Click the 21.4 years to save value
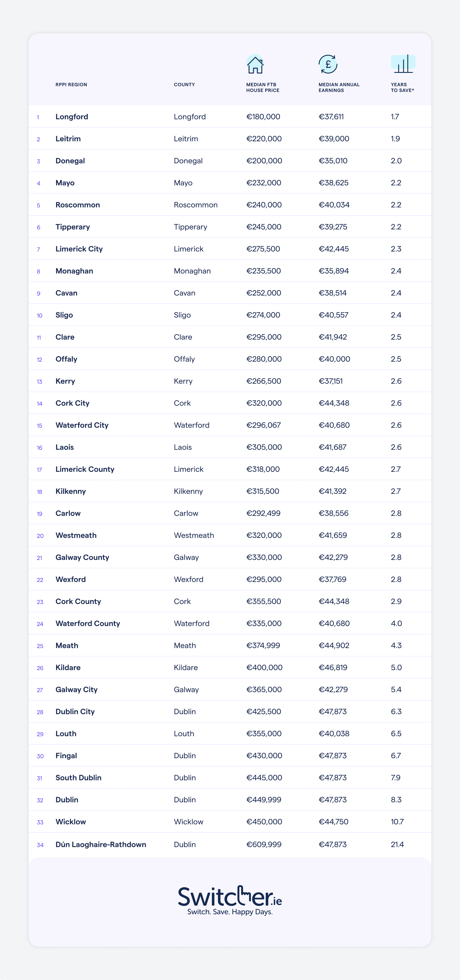The height and width of the screenshot is (980, 460). click(x=397, y=844)
